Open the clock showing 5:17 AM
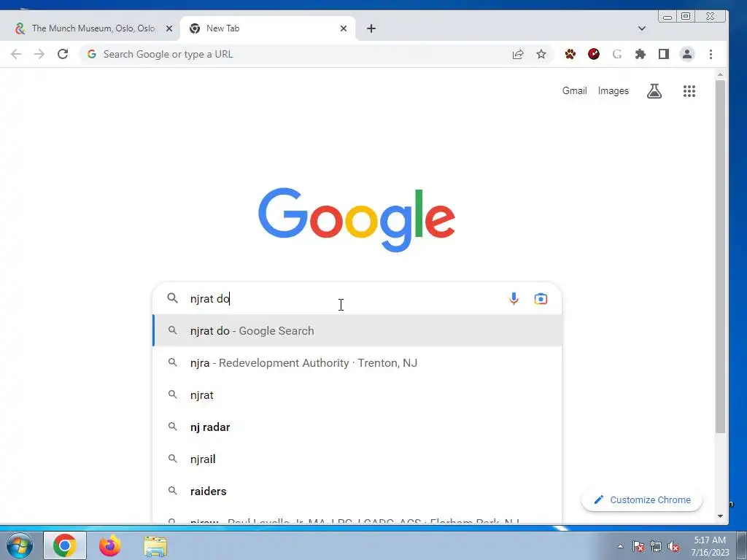Viewport: 747px width, 560px height. pyautogui.click(x=710, y=546)
